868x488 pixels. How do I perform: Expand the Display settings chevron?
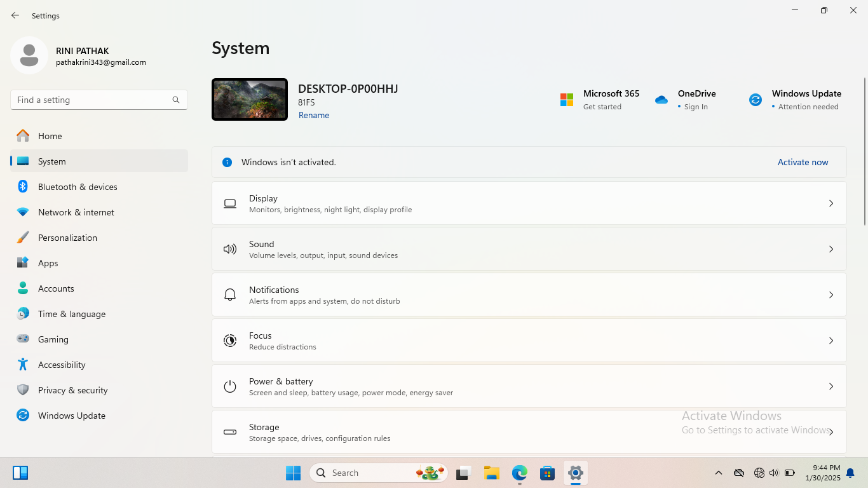pos(831,203)
